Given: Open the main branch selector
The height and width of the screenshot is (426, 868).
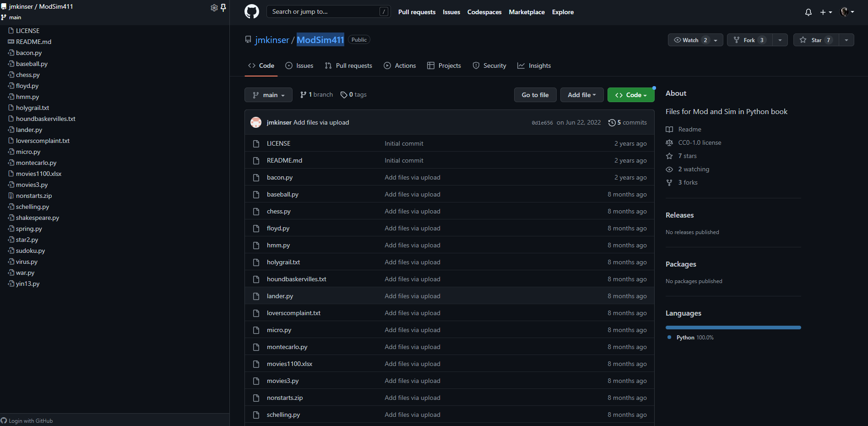Looking at the screenshot, I should pos(268,95).
